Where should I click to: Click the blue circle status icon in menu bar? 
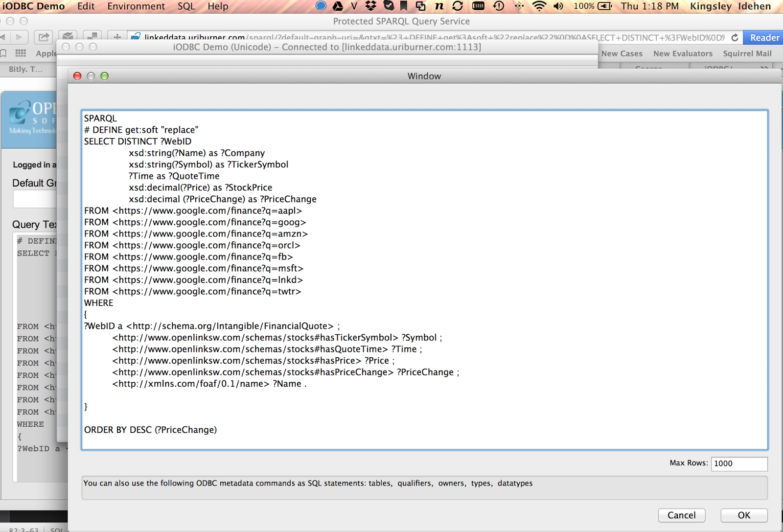coord(321,6)
